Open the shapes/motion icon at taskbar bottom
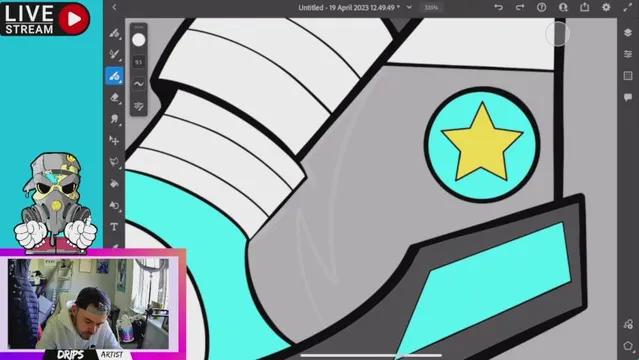The image size is (639, 360). pyautogui.click(x=628, y=346)
